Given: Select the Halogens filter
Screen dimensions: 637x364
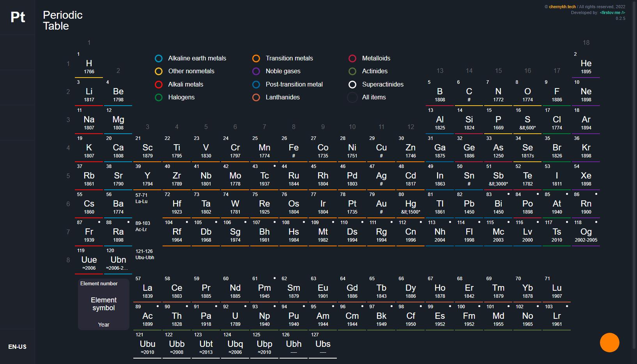Looking at the screenshot, I should pyautogui.click(x=175, y=97).
